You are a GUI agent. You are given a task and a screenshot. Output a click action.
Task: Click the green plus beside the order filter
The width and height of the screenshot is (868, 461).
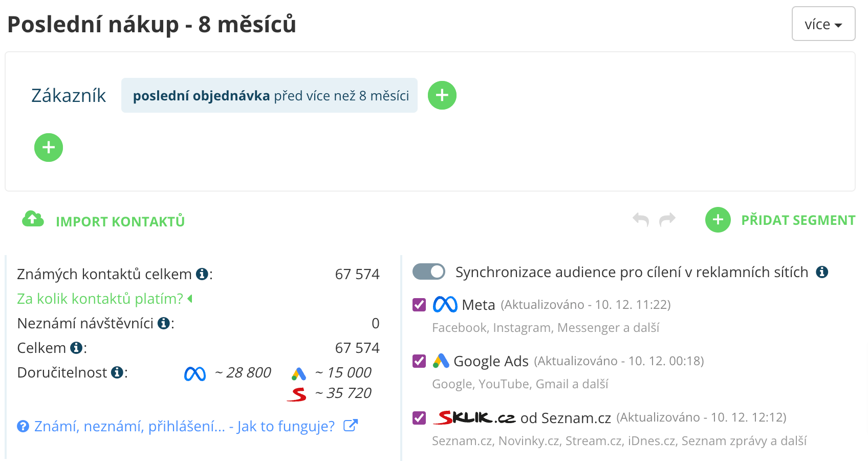pos(442,95)
